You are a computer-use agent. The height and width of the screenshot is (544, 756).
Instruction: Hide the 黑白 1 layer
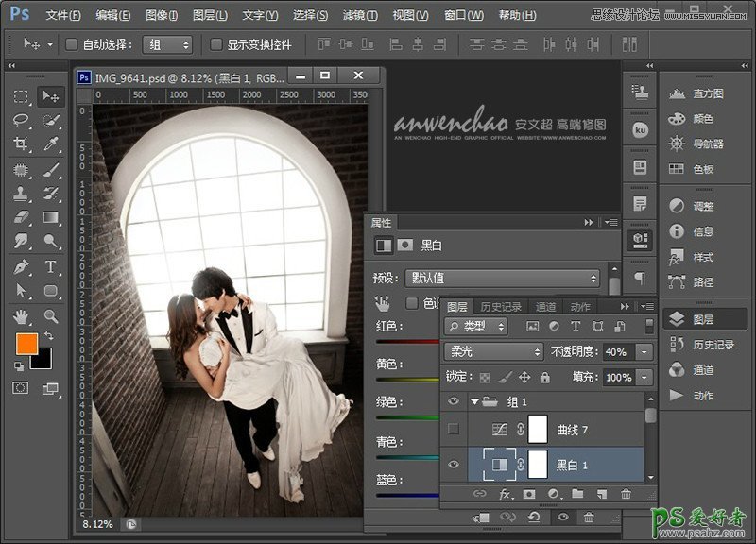tap(454, 465)
